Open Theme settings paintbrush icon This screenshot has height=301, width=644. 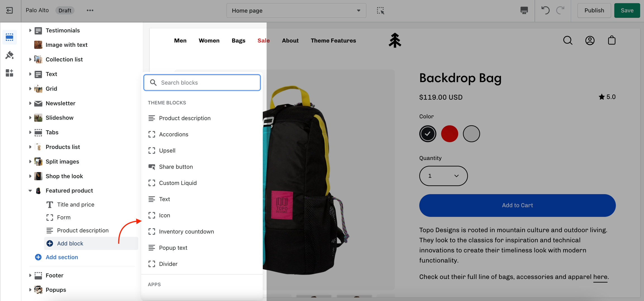click(10, 55)
